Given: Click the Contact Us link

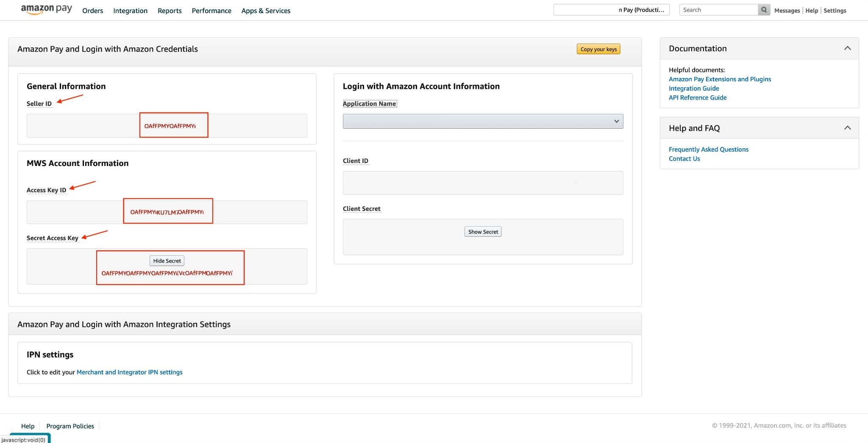Looking at the screenshot, I should click(x=684, y=159).
